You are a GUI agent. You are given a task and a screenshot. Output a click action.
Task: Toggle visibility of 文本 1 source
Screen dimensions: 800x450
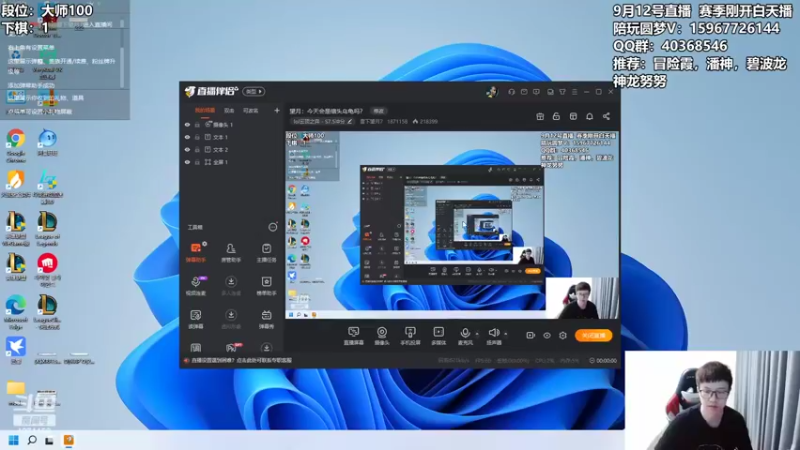tap(187, 137)
